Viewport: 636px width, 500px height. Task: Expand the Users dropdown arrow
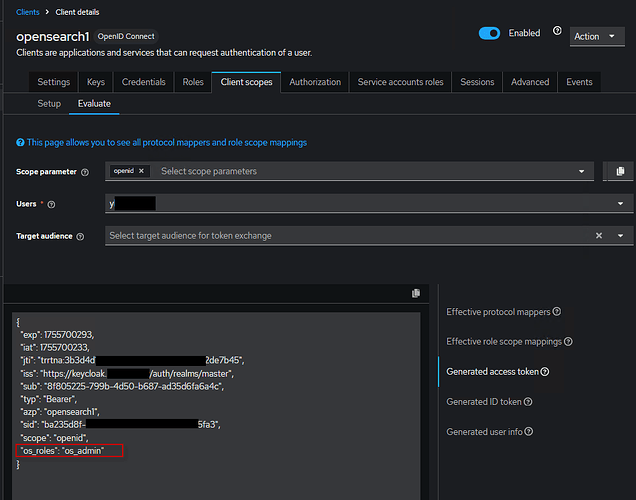pyautogui.click(x=620, y=204)
